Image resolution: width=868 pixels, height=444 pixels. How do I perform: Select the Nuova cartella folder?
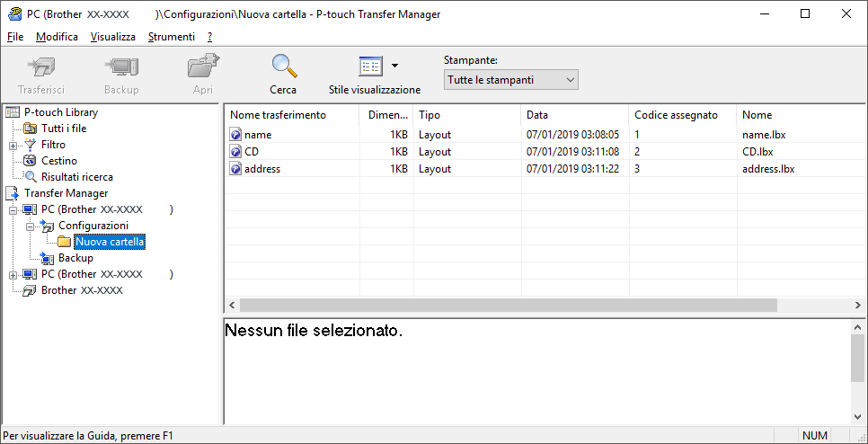pos(111,242)
